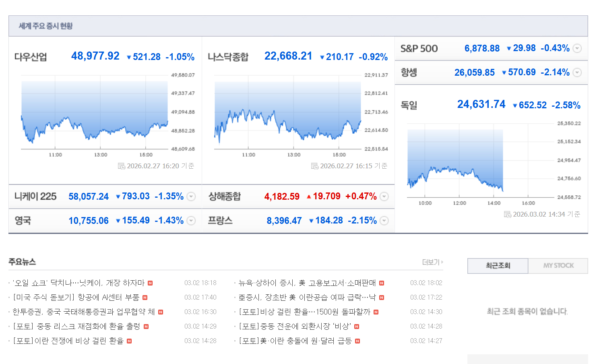Click the calendar icon under the 독일 chart
The width and height of the screenshot is (597, 364).
507,214
